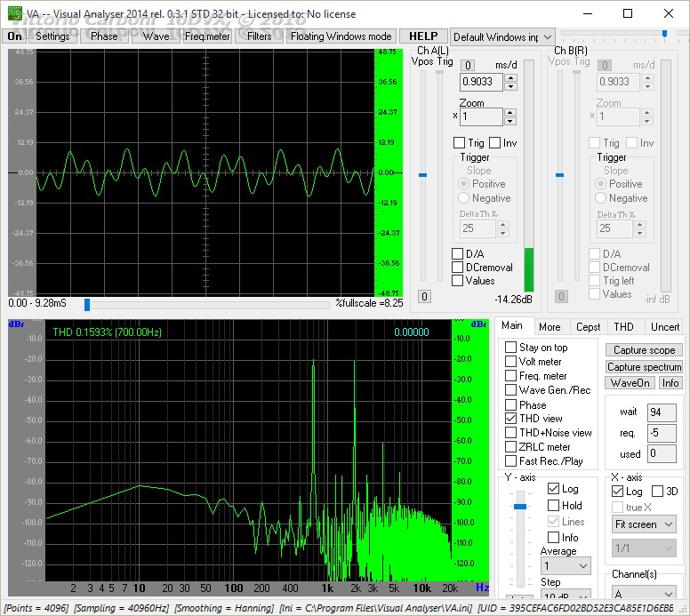Image resolution: width=690 pixels, height=616 pixels.
Task: Enable Freq. meter checkbox
Action: 510,376
